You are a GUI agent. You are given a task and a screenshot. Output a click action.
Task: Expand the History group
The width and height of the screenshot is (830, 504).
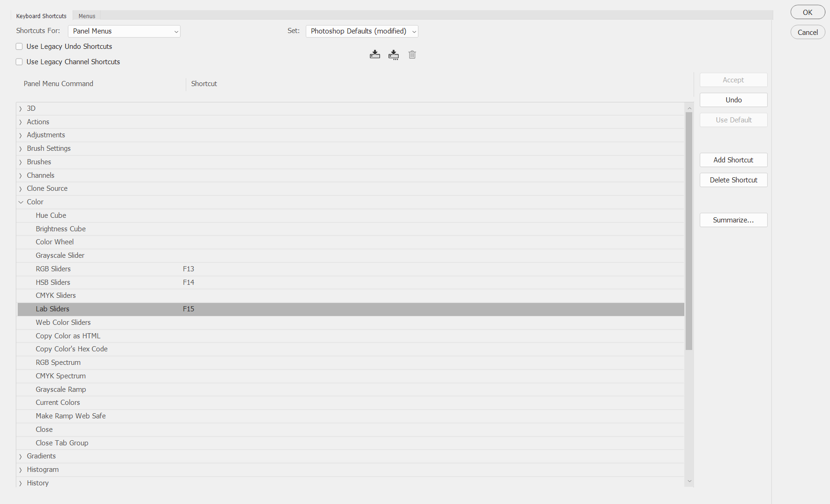tap(20, 483)
